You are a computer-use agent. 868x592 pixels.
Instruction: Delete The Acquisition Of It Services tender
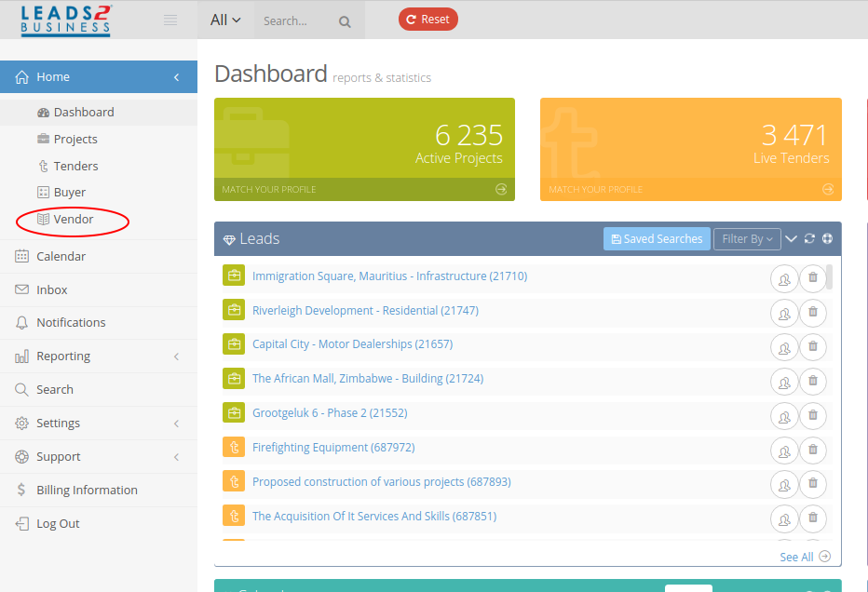point(813,519)
